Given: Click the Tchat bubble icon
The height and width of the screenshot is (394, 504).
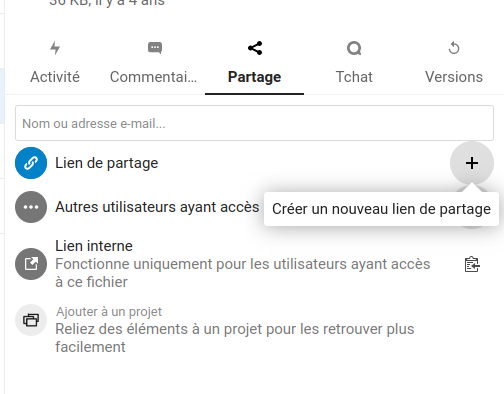Looking at the screenshot, I should click(x=354, y=48).
